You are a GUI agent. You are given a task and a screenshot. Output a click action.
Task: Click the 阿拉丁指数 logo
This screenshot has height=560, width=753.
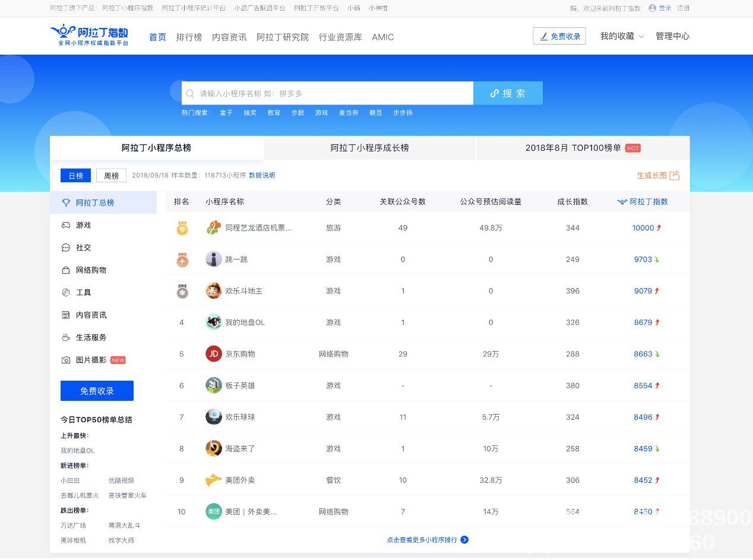pyautogui.click(x=89, y=36)
